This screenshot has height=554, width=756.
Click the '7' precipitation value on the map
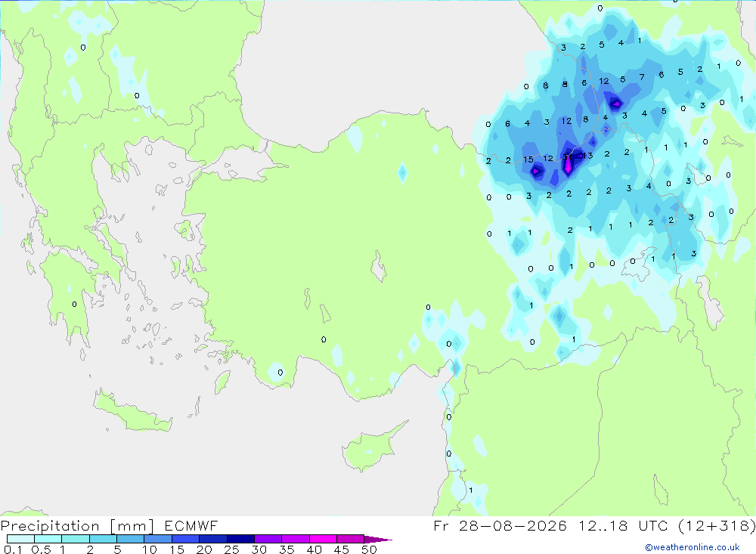point(642,77)
